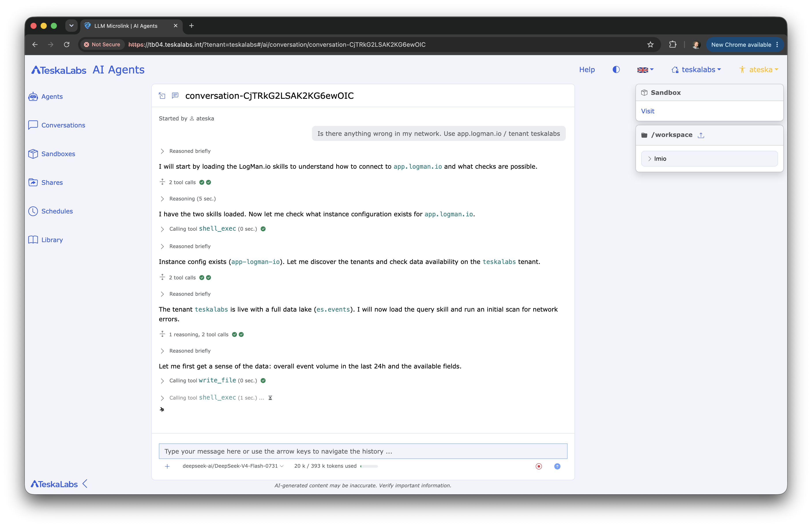Focus the message input field

(363, 451)
